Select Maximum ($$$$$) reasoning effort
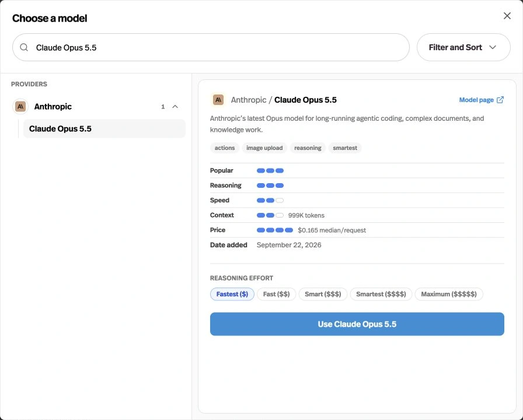Screen dimensions: 523x420 [449, 294]
